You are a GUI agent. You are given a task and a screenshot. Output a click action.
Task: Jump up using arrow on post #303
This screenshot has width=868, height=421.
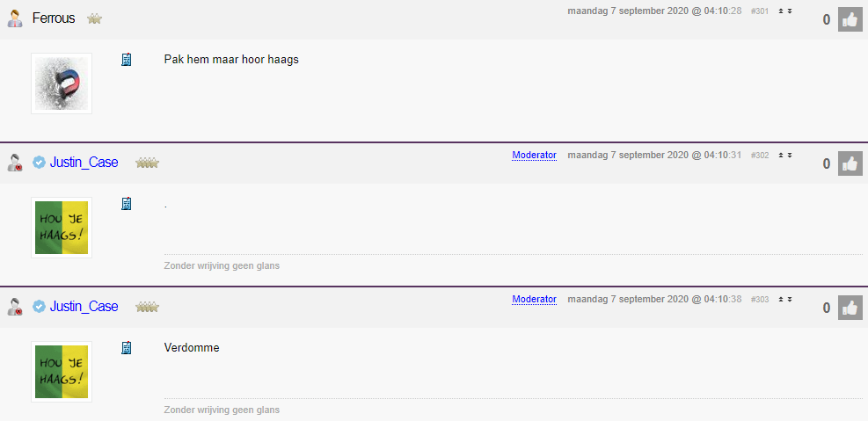coord(781,300)
